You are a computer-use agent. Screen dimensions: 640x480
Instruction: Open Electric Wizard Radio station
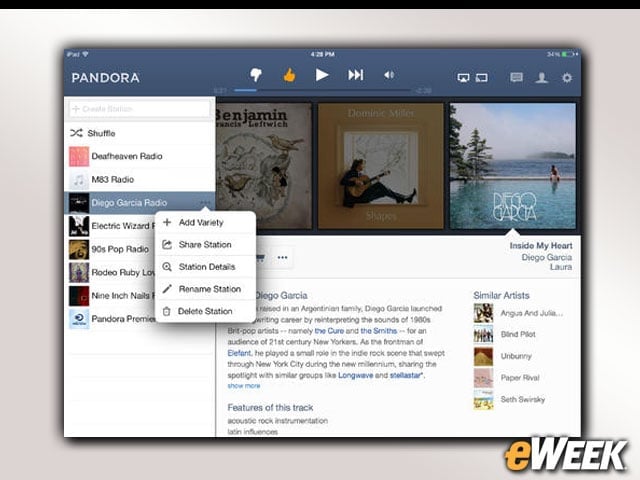[x=110, y=226]
